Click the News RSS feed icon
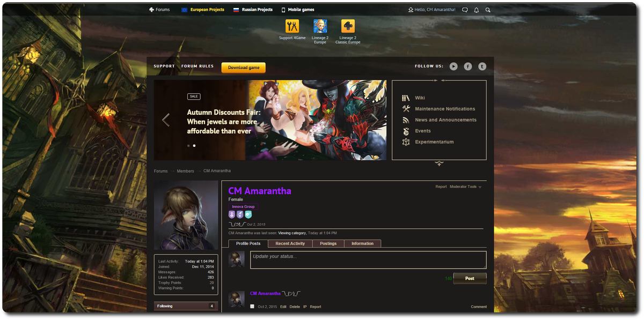The width and height of the screenshot is (644, 320). (406, 120)
